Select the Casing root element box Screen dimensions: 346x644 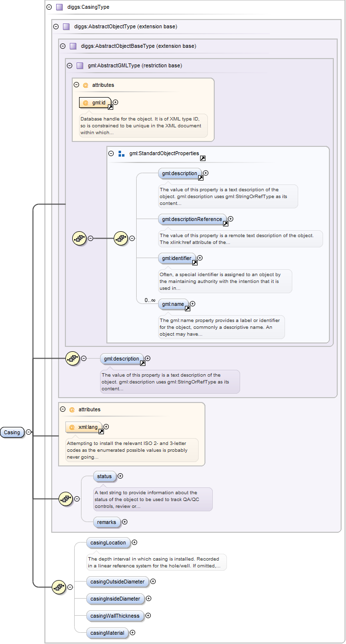pos(12,432)
